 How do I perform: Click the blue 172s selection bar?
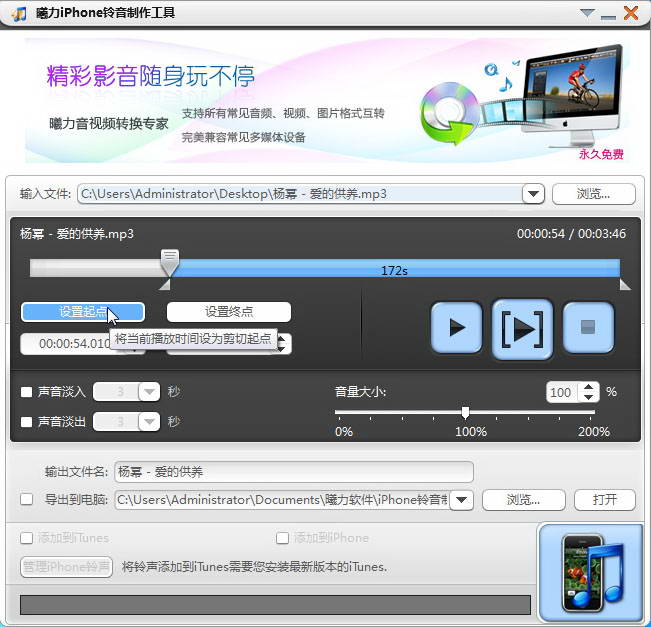point(394,268)
